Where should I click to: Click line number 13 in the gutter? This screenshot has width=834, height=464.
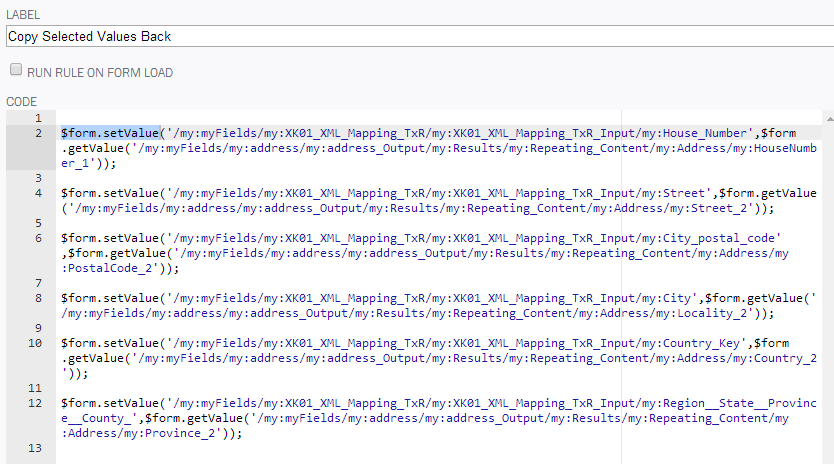tap(35, 448)
